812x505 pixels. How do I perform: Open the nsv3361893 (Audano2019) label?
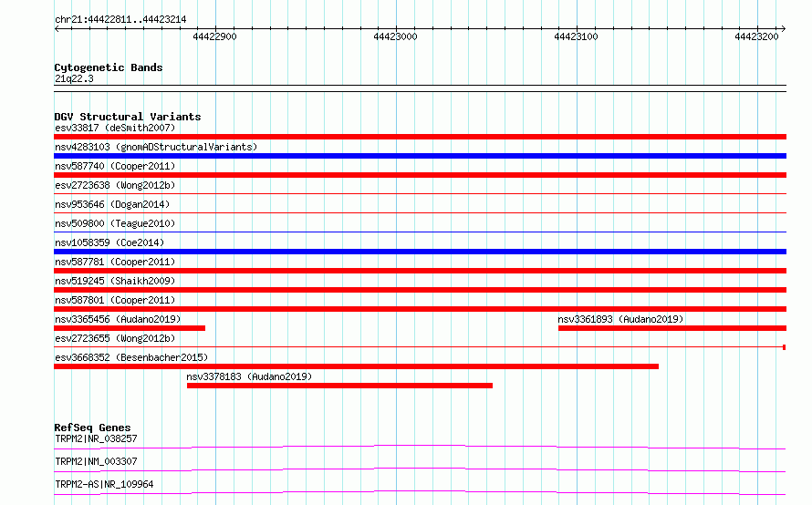(x=620, y=319)
